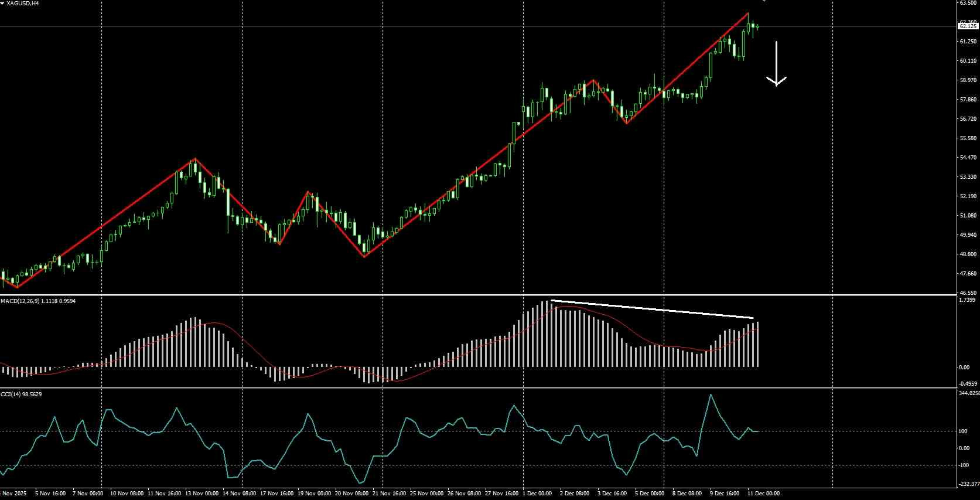Click the 55.580 price scale value

[968, 138]
